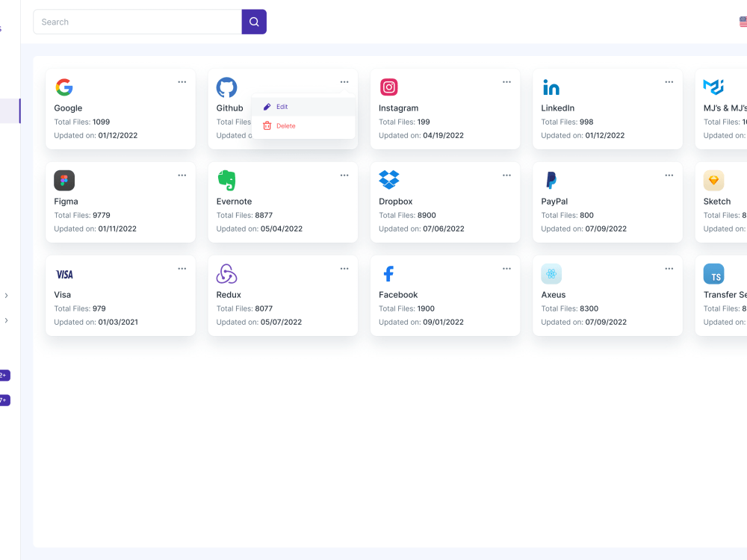Open the three-dot menu on Redux card
This screenshot has width=747, height=560.
tap(344, 269)
